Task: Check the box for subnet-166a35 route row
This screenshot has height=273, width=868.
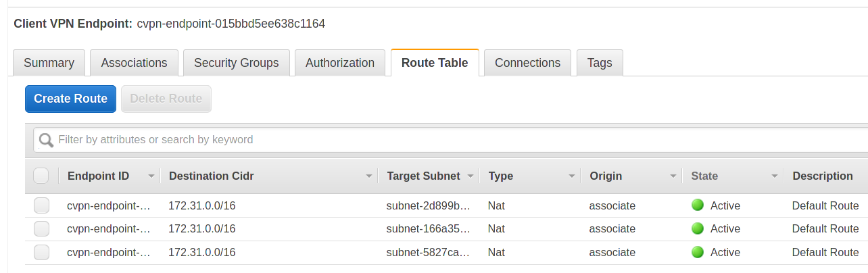Action: pos(41,229)
